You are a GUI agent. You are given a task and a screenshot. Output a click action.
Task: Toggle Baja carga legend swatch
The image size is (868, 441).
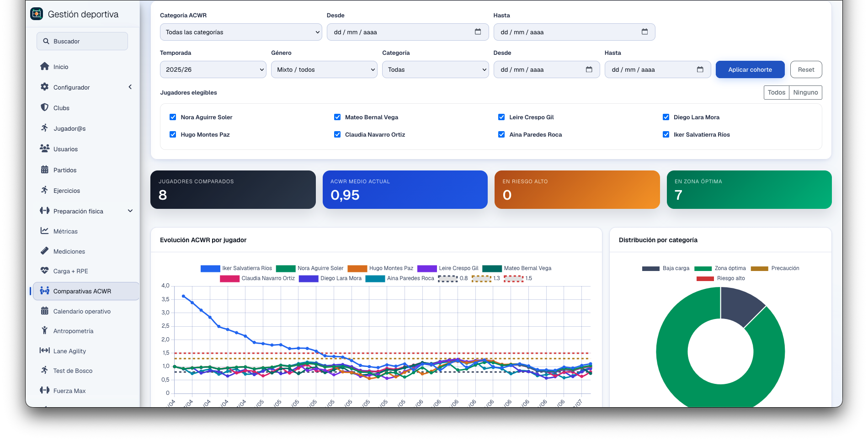coord(650,268)
